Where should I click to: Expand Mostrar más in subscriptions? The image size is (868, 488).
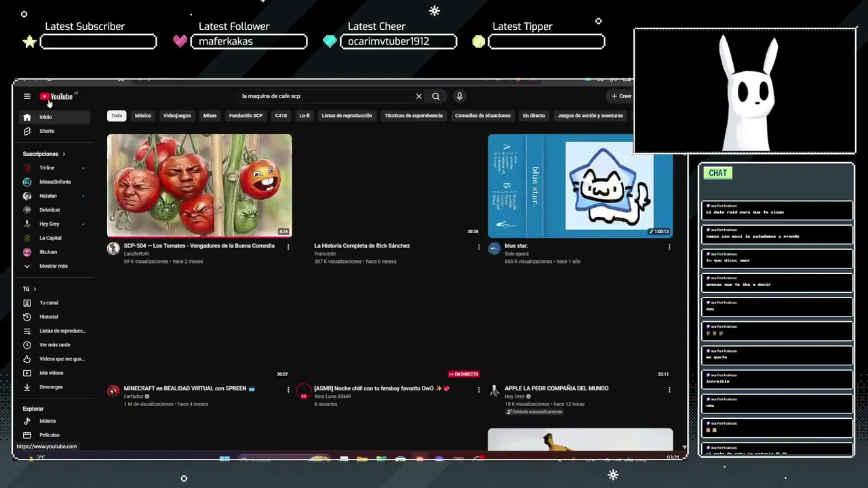54,266
